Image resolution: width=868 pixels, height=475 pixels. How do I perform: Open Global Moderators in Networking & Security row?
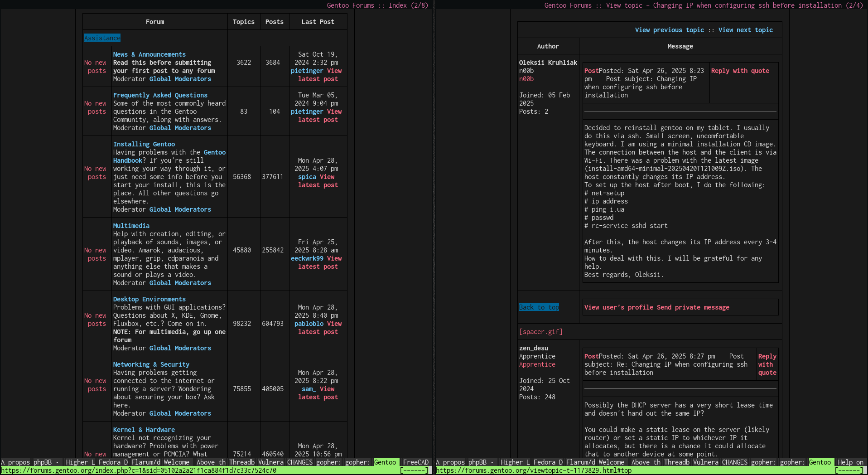pyautogui.click(x=180, y=413)
